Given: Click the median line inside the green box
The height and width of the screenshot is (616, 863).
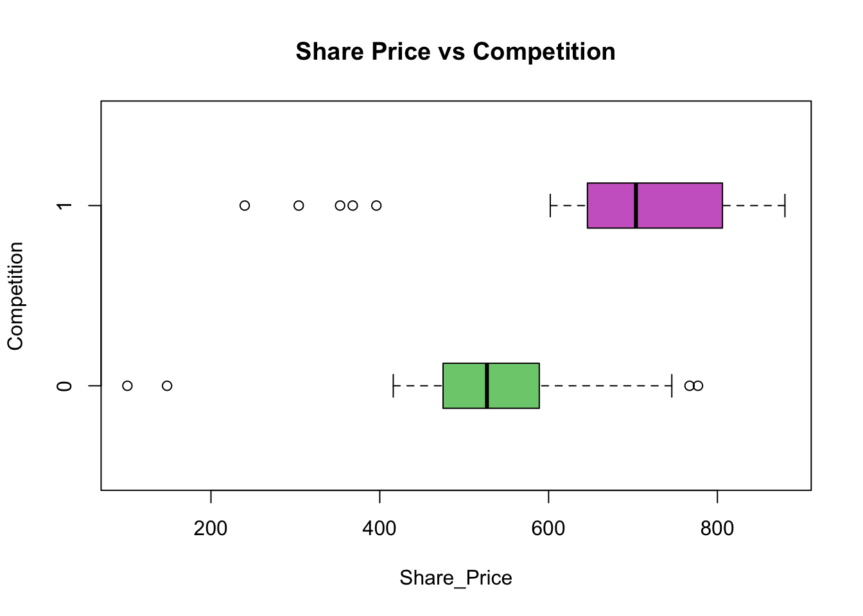Looking at the screenshot, I should coord(487,386).
